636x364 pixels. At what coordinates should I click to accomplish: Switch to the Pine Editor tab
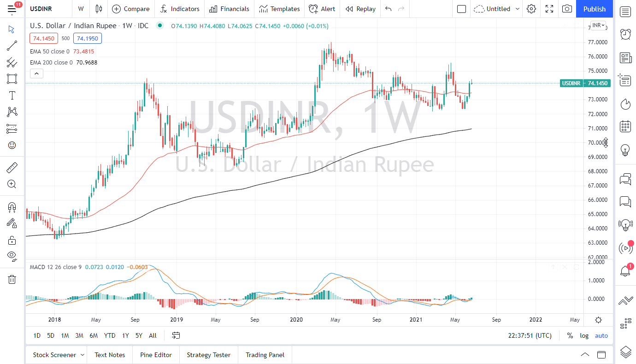[x=156, y=355]
